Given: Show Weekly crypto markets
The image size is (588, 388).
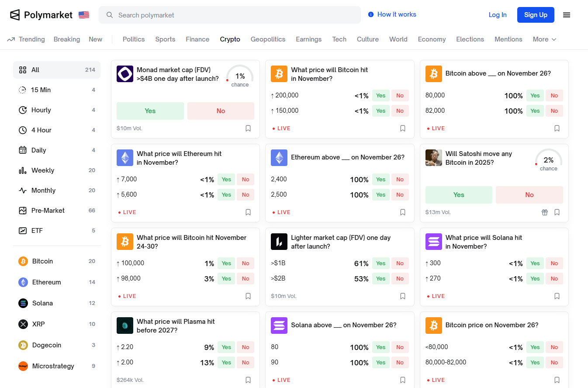Looking at the screenshot, I should 57,170.
